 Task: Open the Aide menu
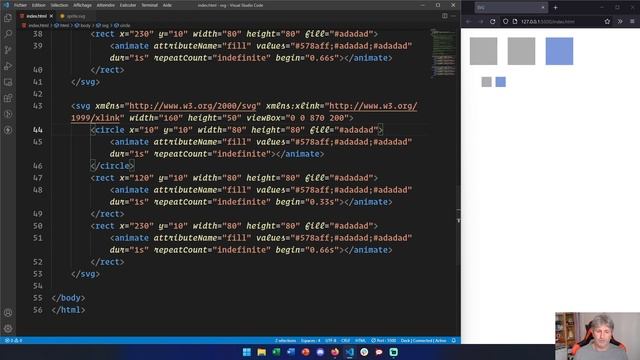click(167, 5)
